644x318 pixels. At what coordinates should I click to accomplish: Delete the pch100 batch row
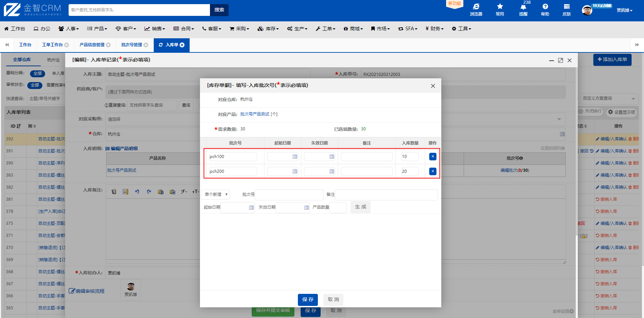tap(433, 157)
